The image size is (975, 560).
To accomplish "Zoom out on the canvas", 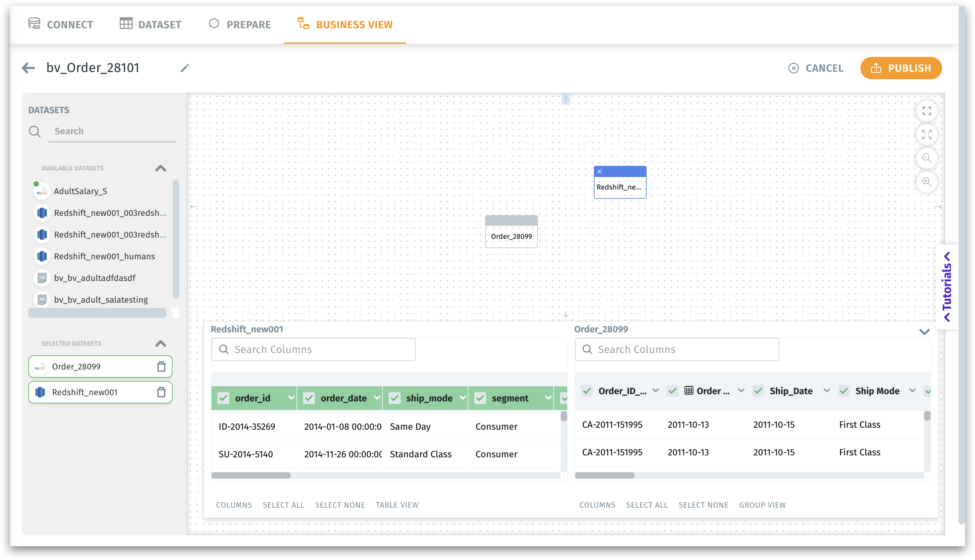I will click(x=927, y=158).
